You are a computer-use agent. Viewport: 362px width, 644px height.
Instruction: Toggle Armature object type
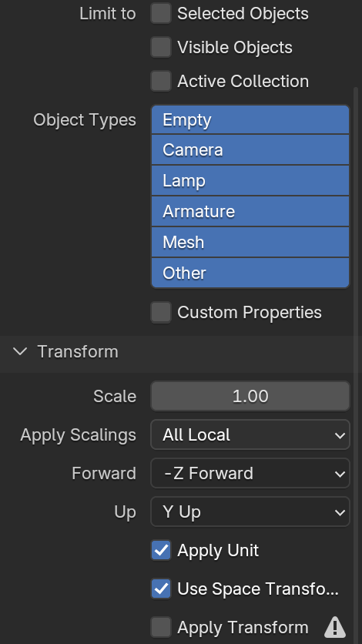(x=250, y=211)
